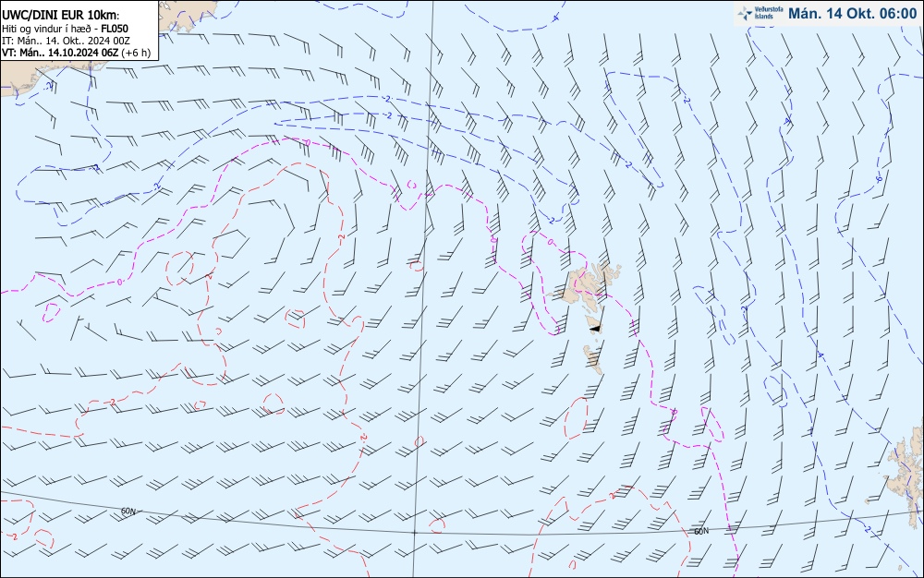Click the "Mán. 14 Okt. 06:00" timestamp
Viewport: 924px width, 578px height.
click(x=852, y=14)
